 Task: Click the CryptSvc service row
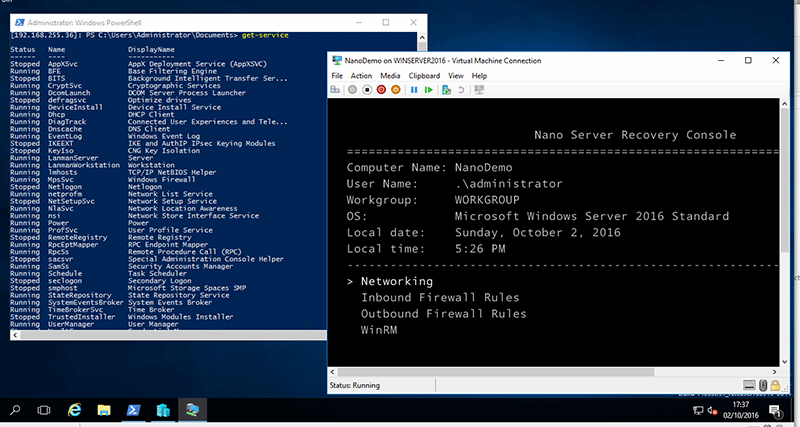[115, 86]
